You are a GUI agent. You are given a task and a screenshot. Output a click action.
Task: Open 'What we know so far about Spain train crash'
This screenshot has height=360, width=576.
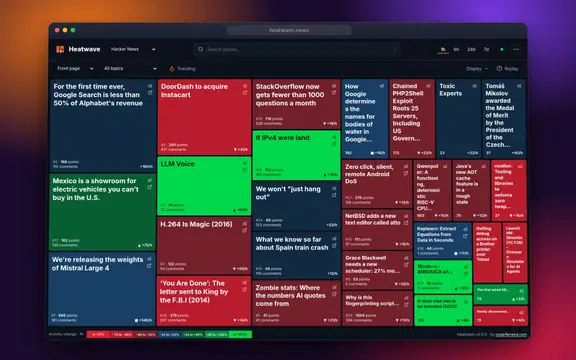tap(292, 244)
